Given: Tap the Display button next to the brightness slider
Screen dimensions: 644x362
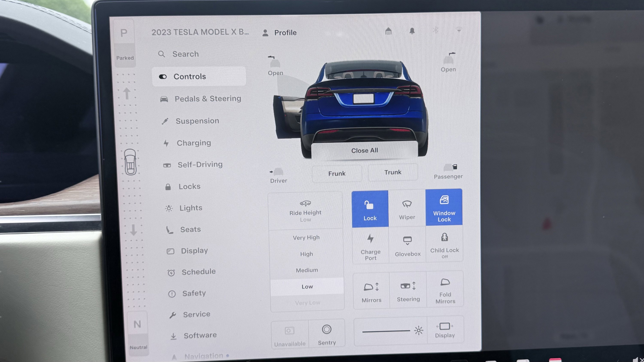Looking at the screenshot, I should (x=445, y=330).
